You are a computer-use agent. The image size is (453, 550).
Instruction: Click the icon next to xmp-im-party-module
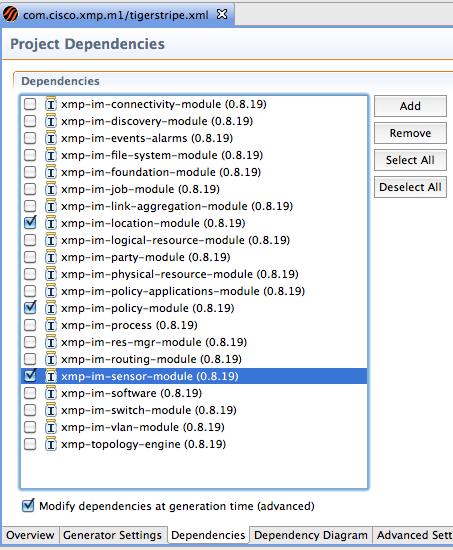51,257
